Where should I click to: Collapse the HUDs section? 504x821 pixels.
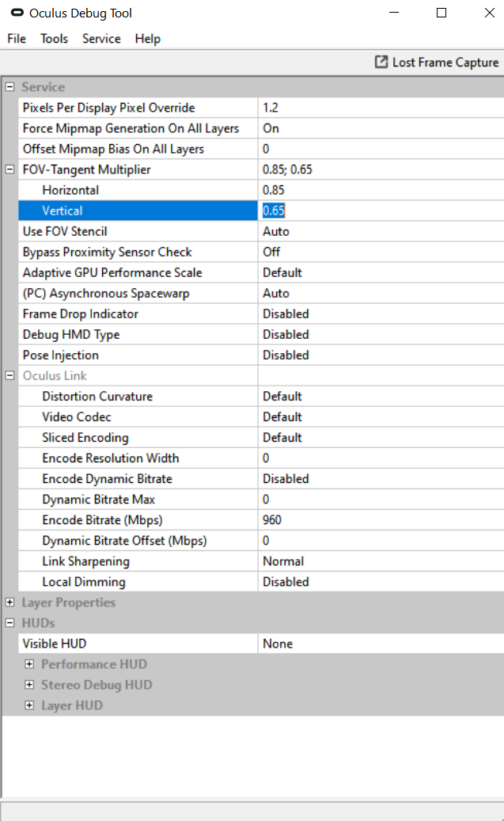(x=10, y=623)
